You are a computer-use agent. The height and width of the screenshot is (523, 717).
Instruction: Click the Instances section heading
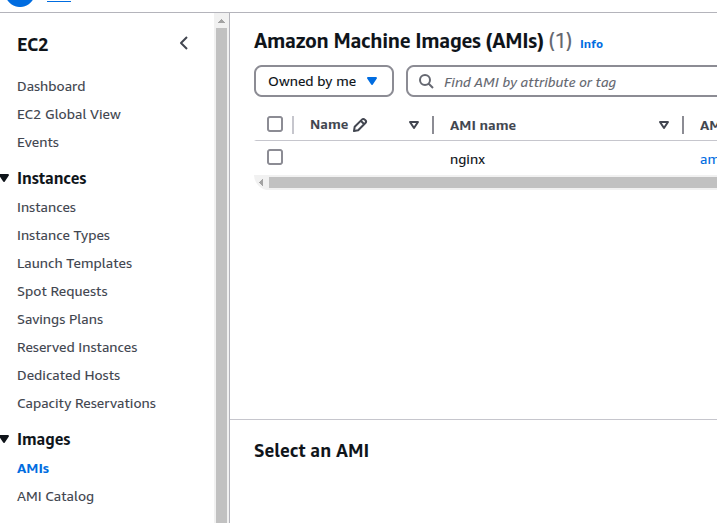tap(52, 178)
